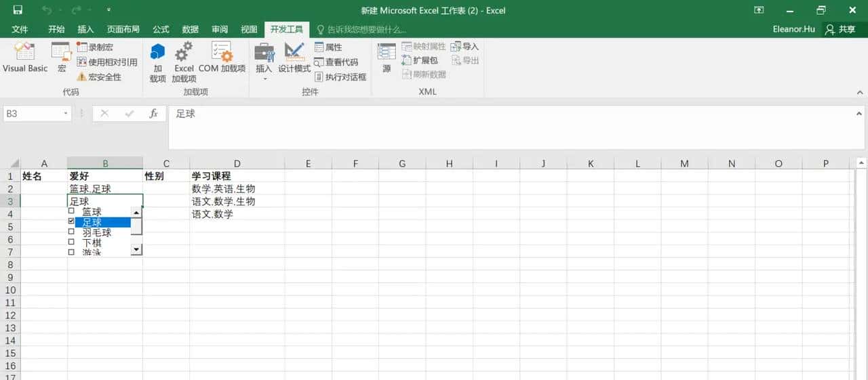The height and width of the screenshot is (380, 868).
Task: Click the formula bar showing 足球
Action: [511, 127]
